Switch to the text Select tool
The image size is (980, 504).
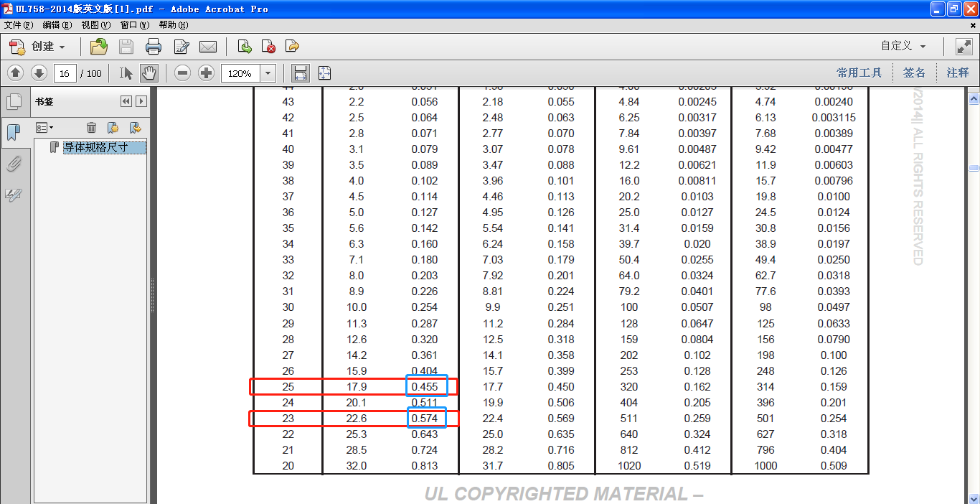pyautogui.click(x=126, y=73)
